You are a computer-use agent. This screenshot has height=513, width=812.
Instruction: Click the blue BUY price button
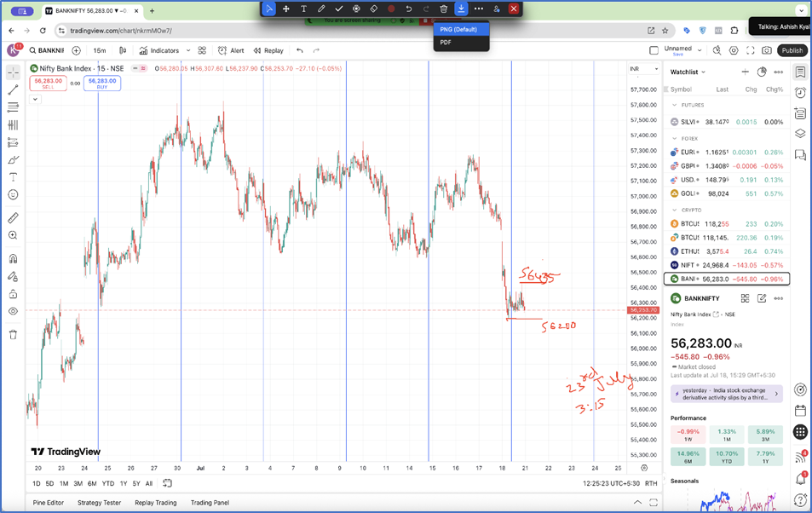tap(102, 83)
